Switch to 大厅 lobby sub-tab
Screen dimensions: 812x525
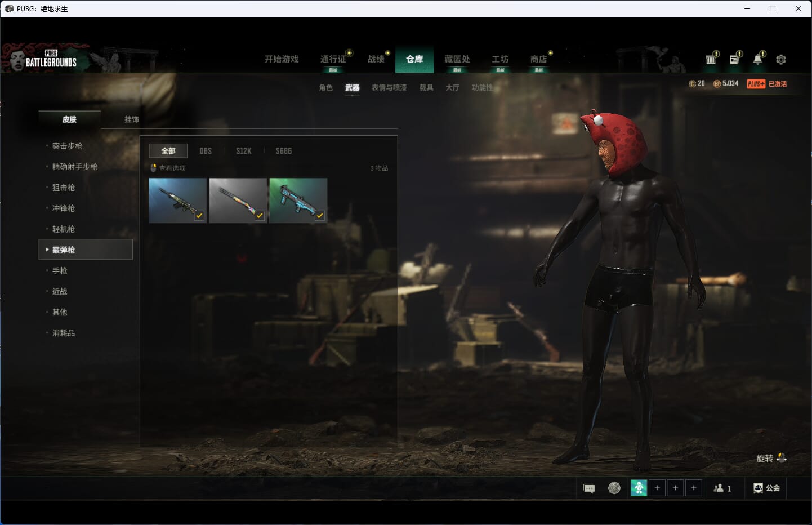tap(452, 87)
